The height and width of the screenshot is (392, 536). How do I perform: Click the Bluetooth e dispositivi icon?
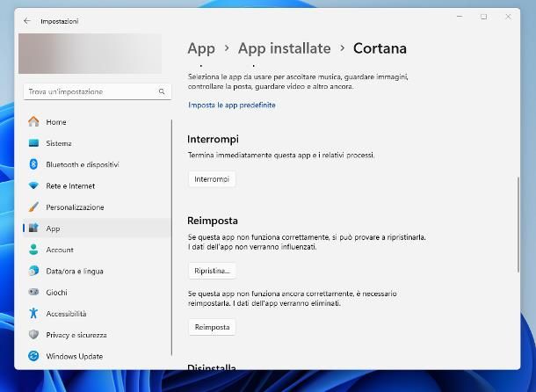coord(33,164)
